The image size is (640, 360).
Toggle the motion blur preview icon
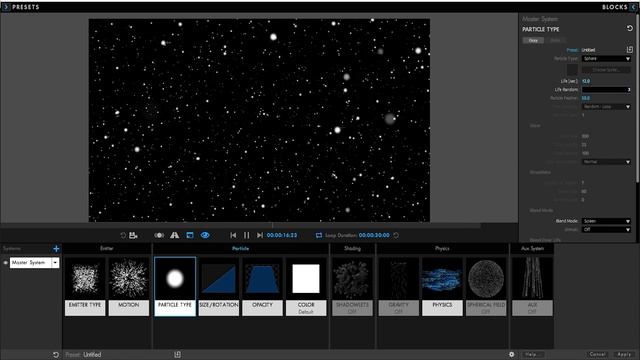[x=159, y=235]
